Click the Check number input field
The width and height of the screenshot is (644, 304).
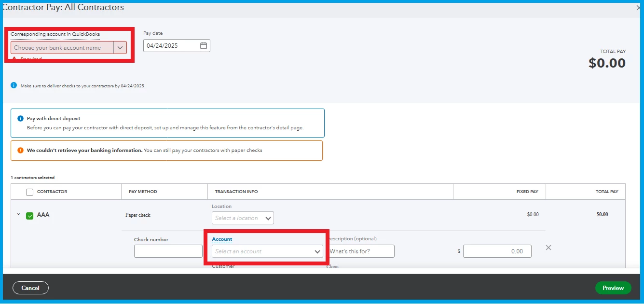pyautogui.click(x=168, y=251)
